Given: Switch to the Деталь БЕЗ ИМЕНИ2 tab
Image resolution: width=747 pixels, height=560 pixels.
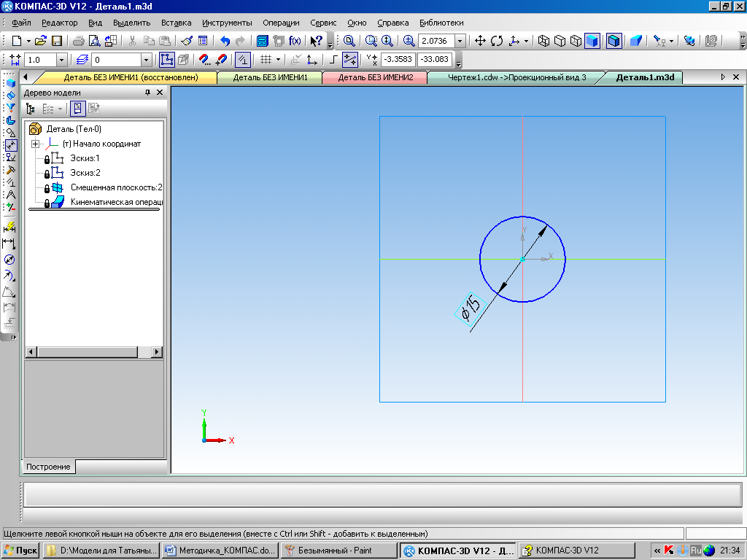Looking at the screenshot, I should point(375,77).
